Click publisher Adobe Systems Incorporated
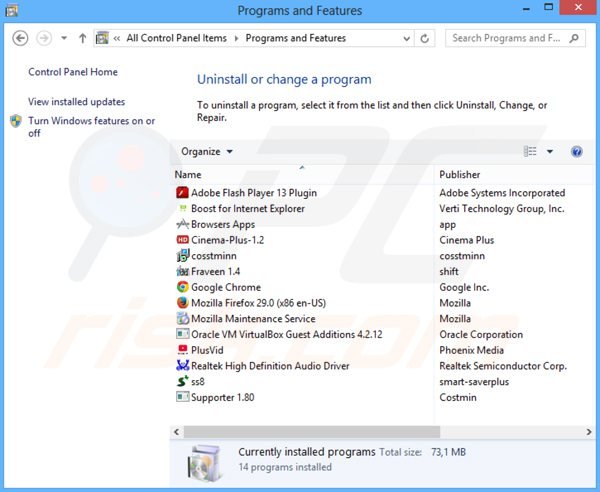The height and width of the screenshot is (492, 600). pyautogui.click(x=502, y=193)
